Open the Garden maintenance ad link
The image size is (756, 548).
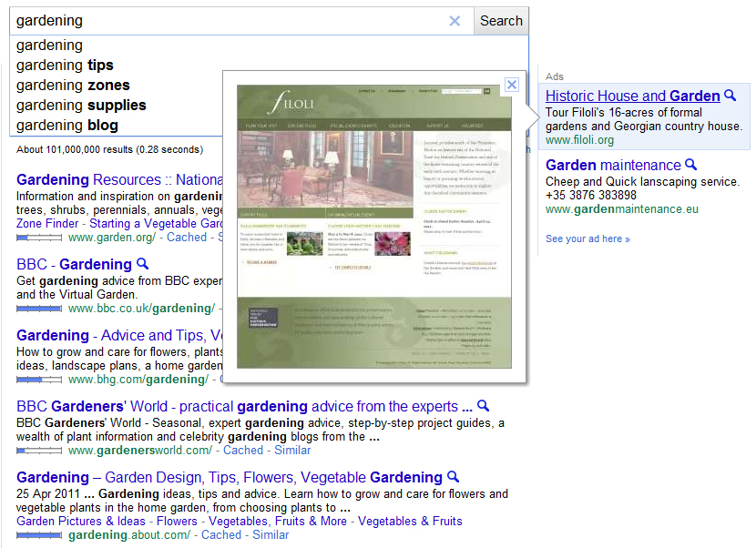613,166
